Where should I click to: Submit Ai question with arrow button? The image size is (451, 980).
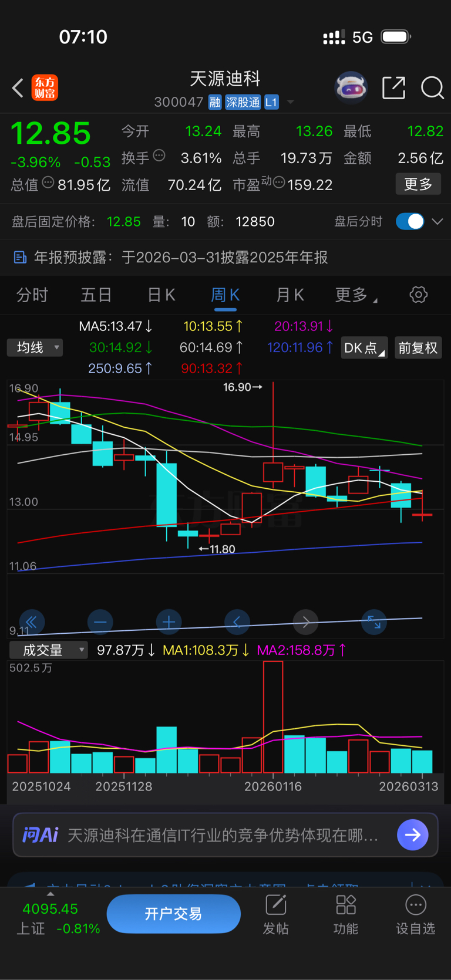click(x=413, y=834)
